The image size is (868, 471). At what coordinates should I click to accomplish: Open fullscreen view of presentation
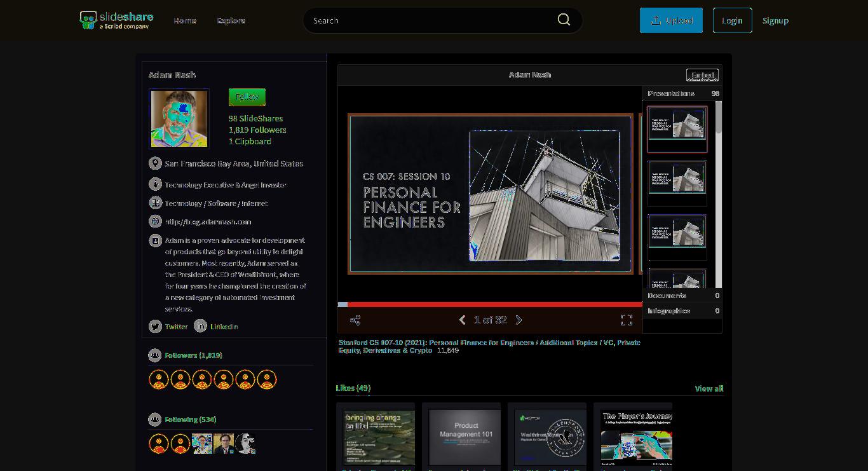coord(626,320)
